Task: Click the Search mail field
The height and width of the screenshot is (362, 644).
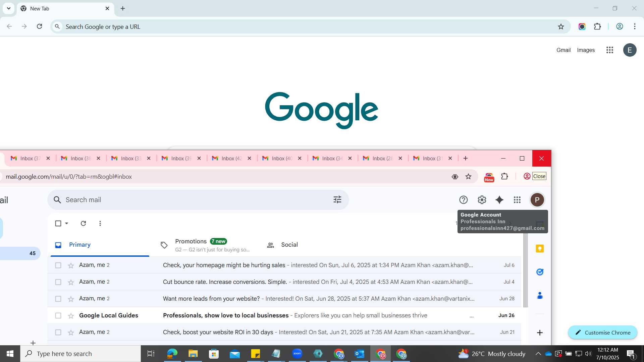Action: pos(198,200)
